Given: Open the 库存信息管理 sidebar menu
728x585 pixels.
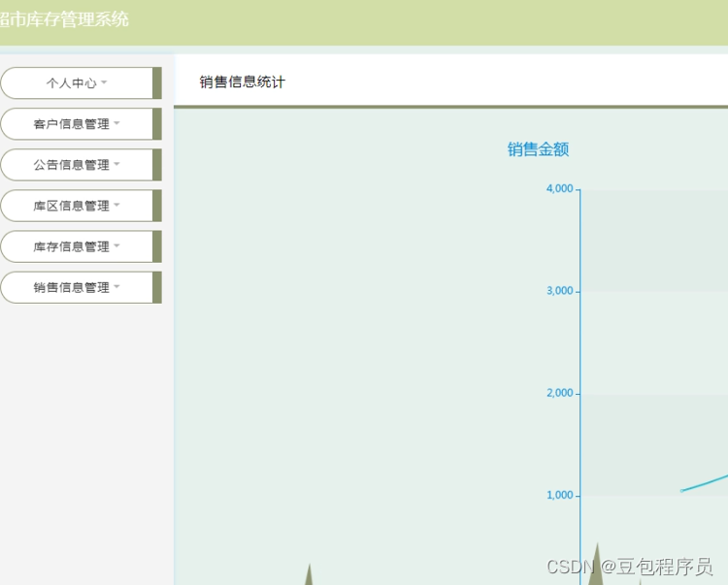Looking at the screenshot, I should coord(81,246).
